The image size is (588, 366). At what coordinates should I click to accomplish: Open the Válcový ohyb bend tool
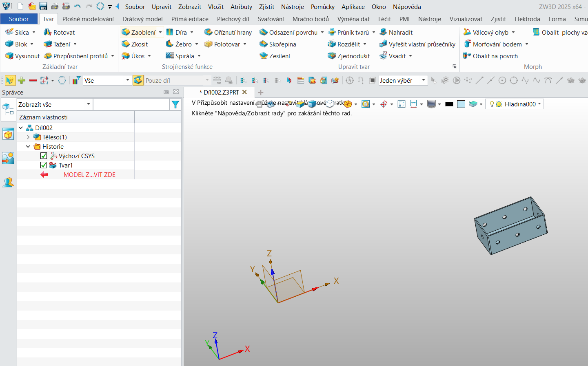point(486,32)
